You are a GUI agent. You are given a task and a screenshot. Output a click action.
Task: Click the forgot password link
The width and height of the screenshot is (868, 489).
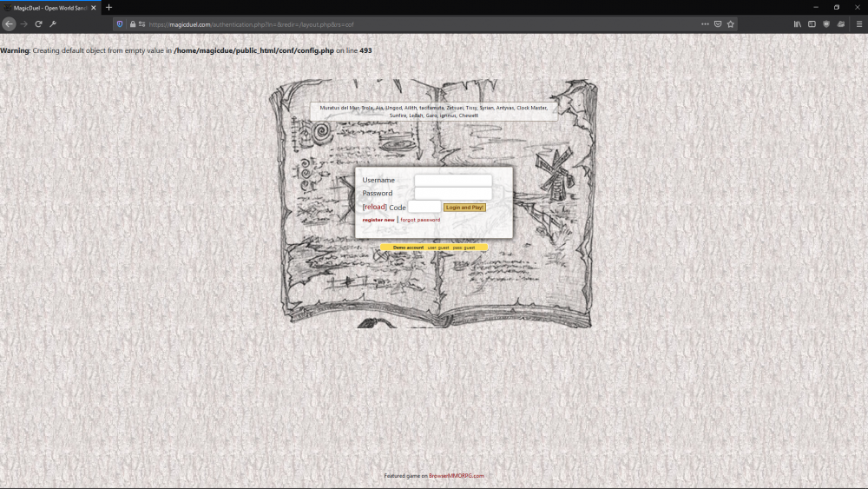tap(420, 220)
